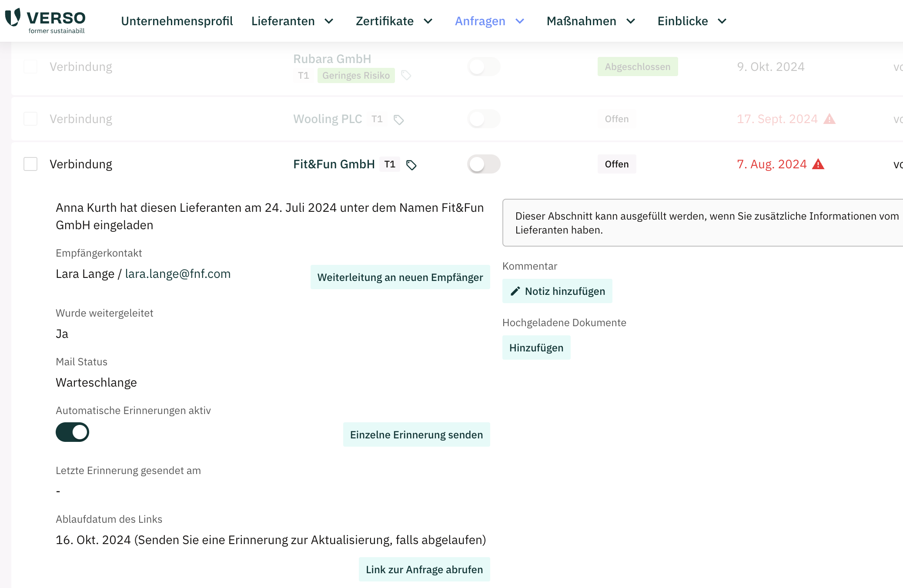The image size is (903, 588).
Task: Open the Rubara GmbH supplier name
Action: click(332, 59)
